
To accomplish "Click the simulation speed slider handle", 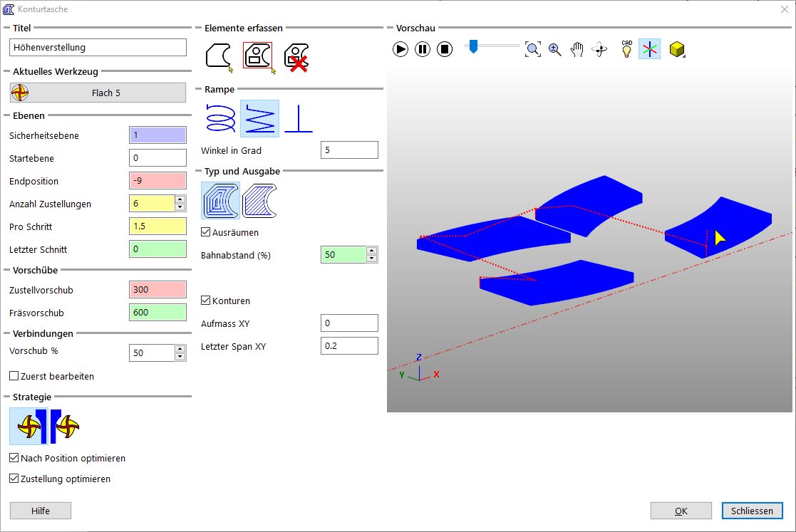I will tap(471, 47).
